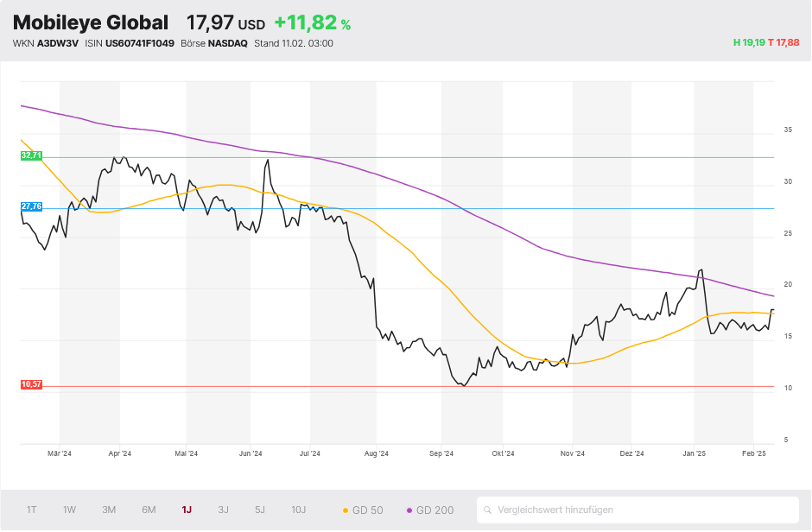Click the ISIN US60741F1049 text
The height and width of the screenshot is (532, 812).
(x=130, y=43)
